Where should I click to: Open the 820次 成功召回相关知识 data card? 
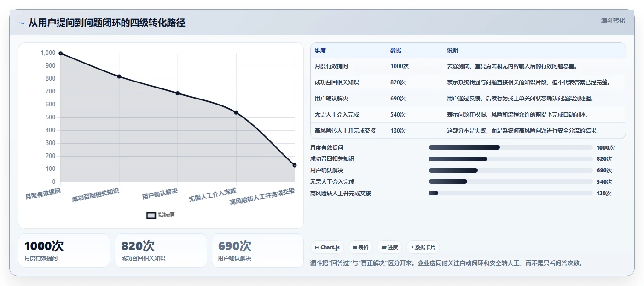click(161, 251)
